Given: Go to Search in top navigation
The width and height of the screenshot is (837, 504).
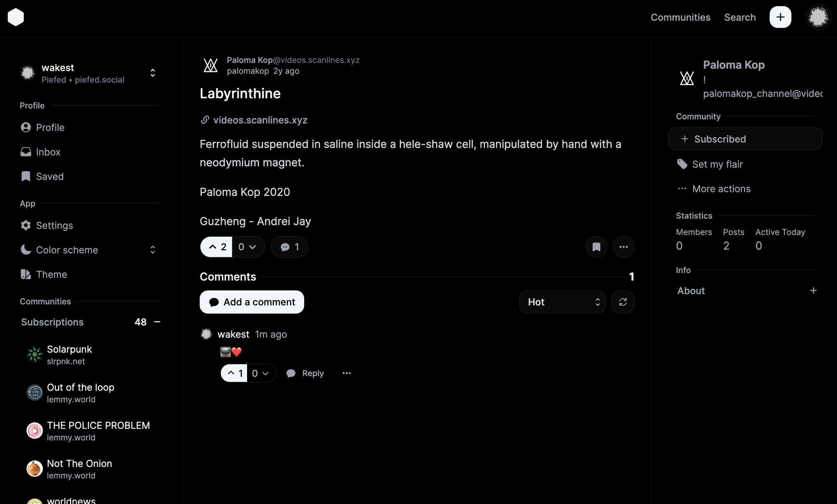Looking at the screenshot, I should click(740, 17).
